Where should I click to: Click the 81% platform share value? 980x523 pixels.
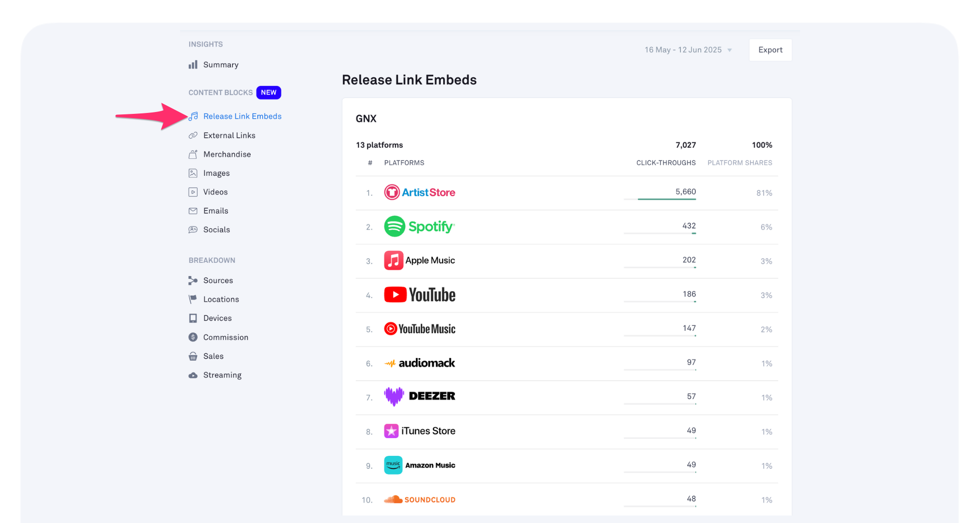764,193
